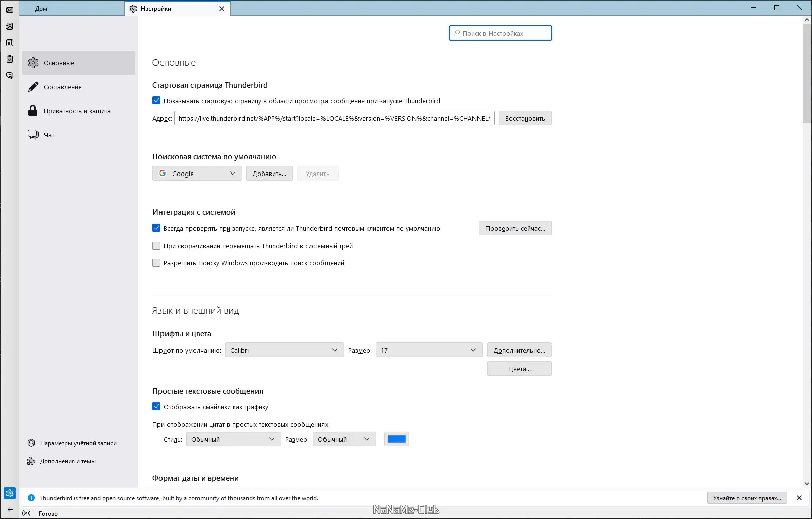812x519 pixels.
Task: Open the Цвета button
Action: (x=519, y=369)
